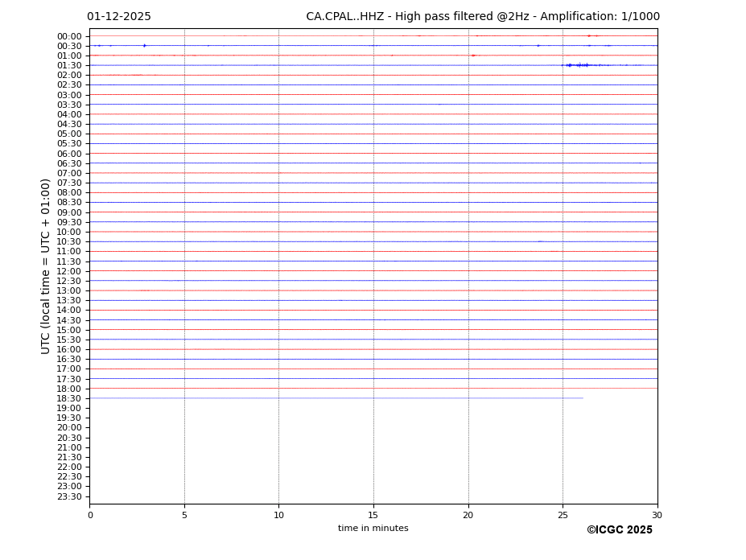The width and height of the screenshot is (746, 560).
Task: Click the blue spike on 00:30 trace
Action: click(144, 46)
